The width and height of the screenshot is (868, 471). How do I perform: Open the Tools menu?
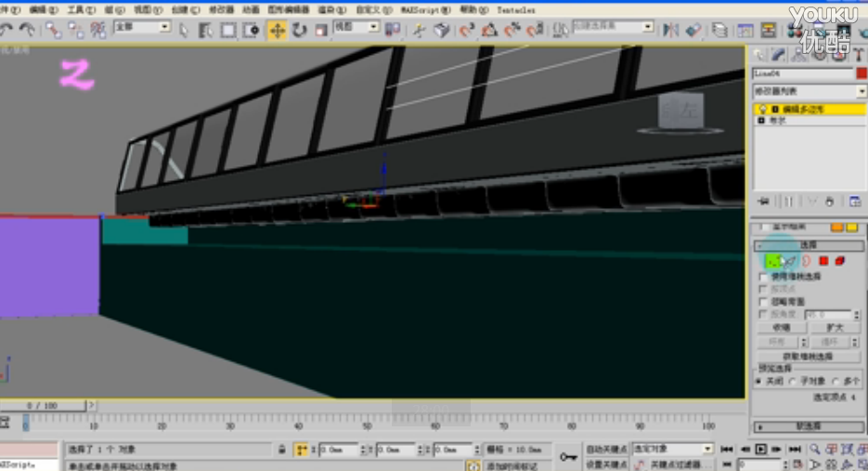(81, 10)
